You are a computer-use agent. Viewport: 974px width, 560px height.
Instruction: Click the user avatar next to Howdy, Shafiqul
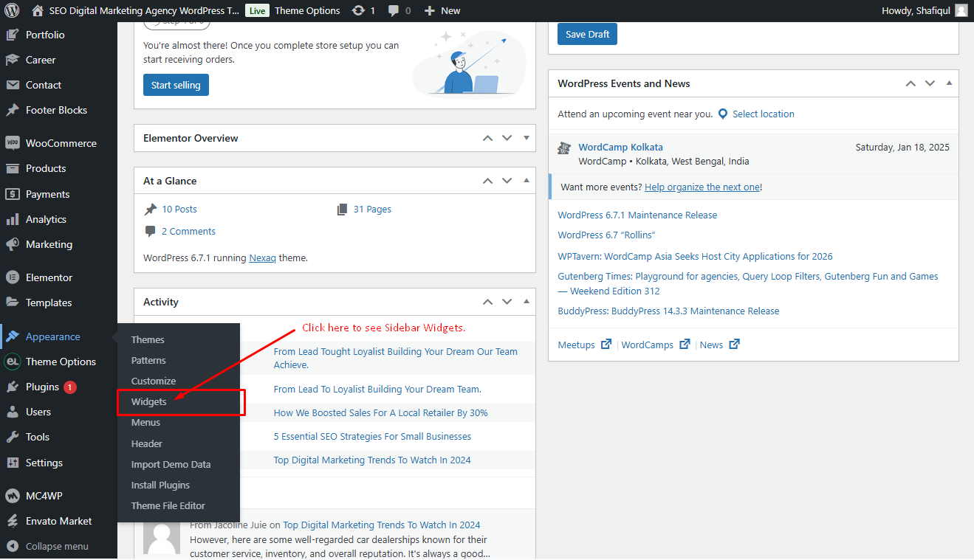(961, 10)
